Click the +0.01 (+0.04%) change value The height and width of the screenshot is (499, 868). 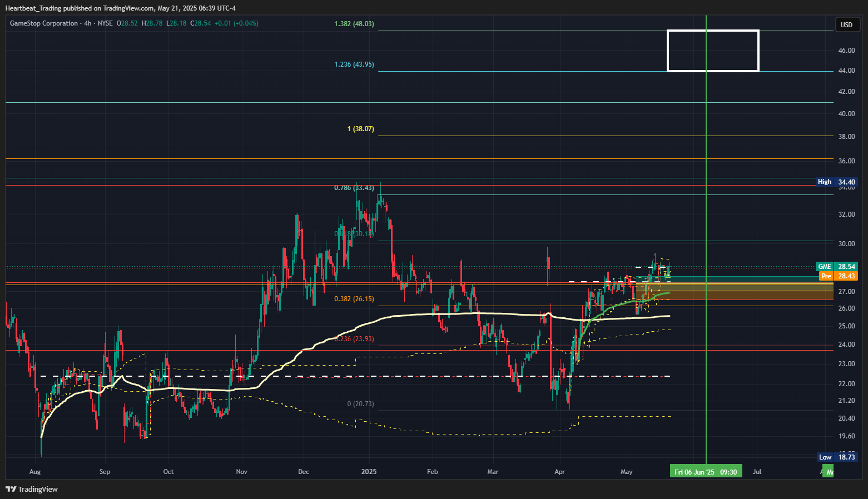point(236,23)
